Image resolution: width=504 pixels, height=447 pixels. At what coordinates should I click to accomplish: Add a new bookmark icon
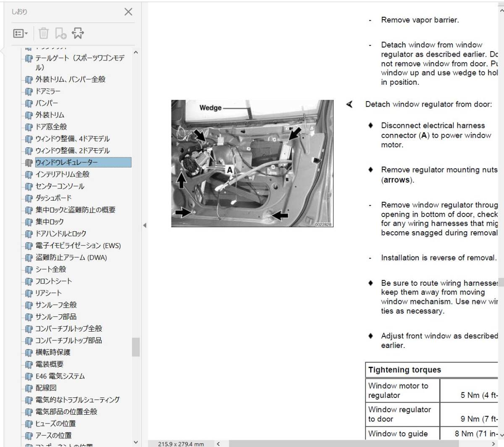(x=61, y=33)
